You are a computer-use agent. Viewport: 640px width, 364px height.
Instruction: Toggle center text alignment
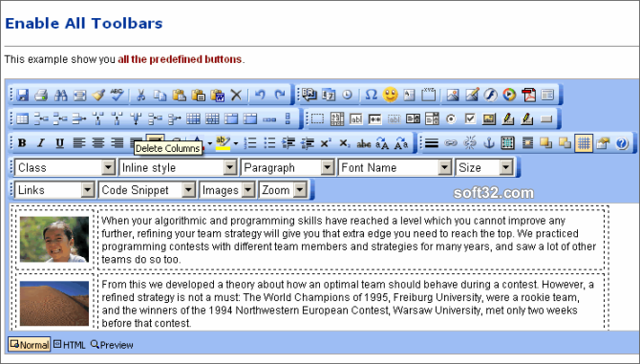click(x=98, y=142)
